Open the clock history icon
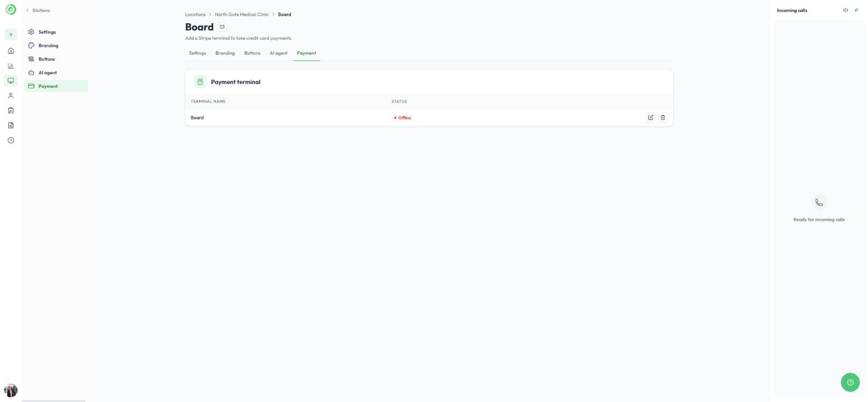The image size is (868, 402). [11, 140]
